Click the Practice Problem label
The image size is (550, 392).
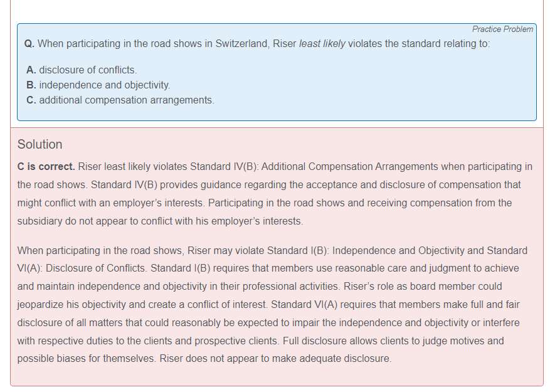[502, 29]
